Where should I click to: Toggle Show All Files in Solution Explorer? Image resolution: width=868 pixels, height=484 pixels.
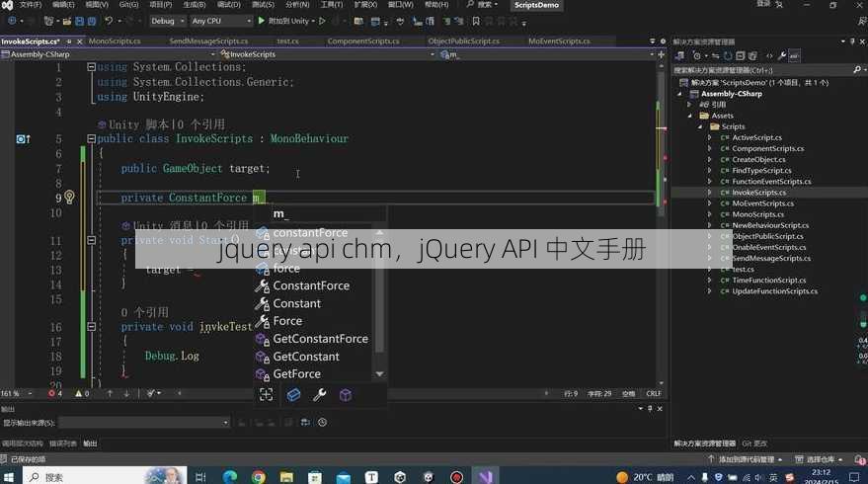pos(752,56)
